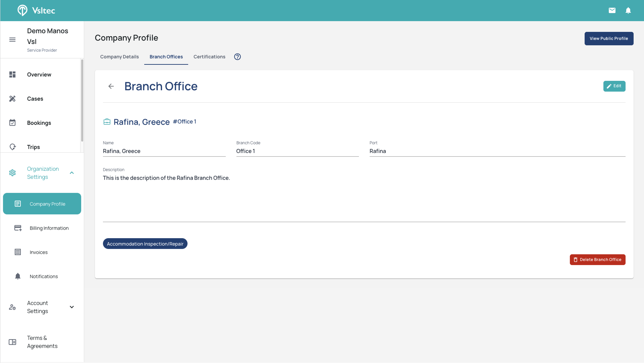Image resolution: width=644 pixels, height=363 pixels.
Task: Toggle the hamburger sidebar menu
Action: 12,40
